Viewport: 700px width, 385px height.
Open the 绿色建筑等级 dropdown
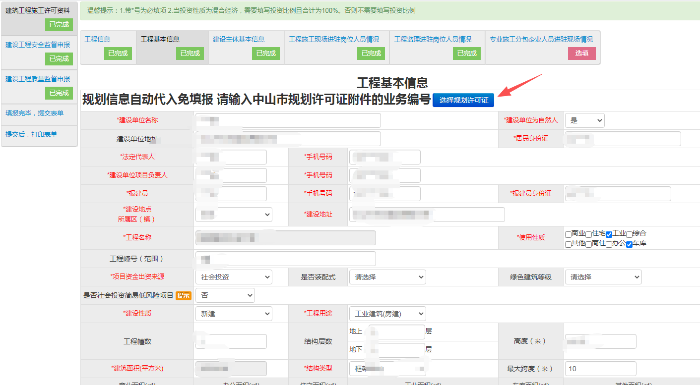[x=603, y=277]
